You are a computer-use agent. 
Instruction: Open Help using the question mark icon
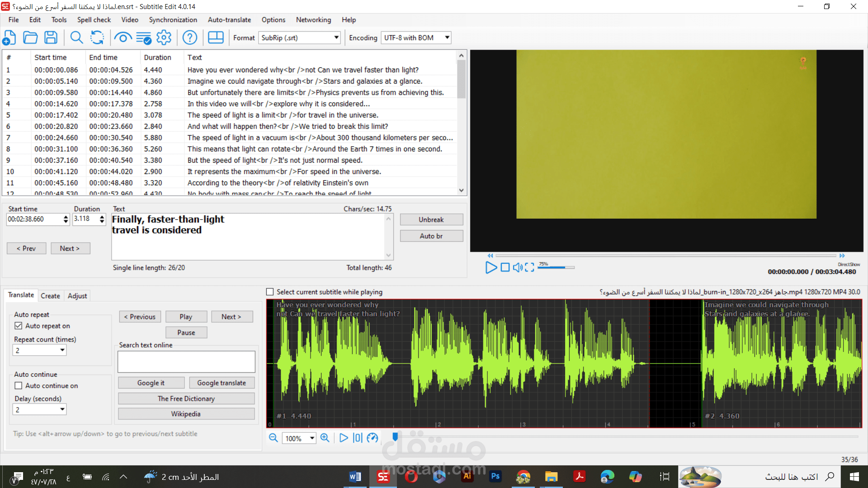(x=189, y=38)
